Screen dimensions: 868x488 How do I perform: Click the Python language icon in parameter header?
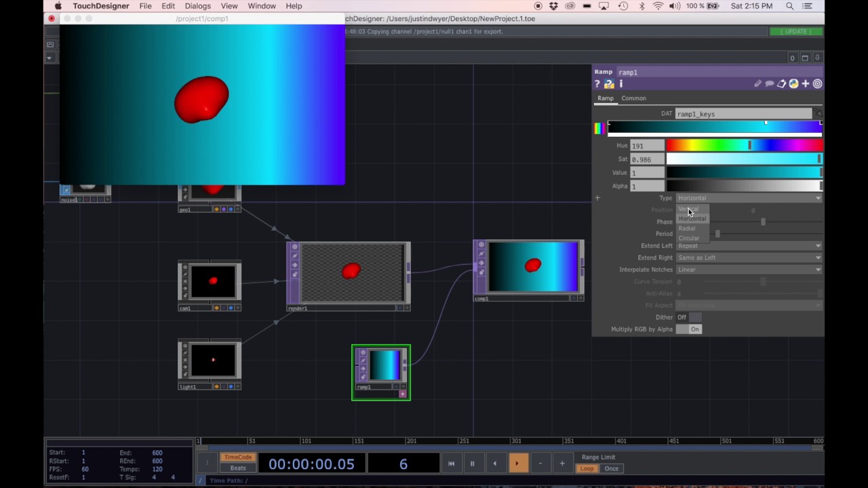coord(793,84)
